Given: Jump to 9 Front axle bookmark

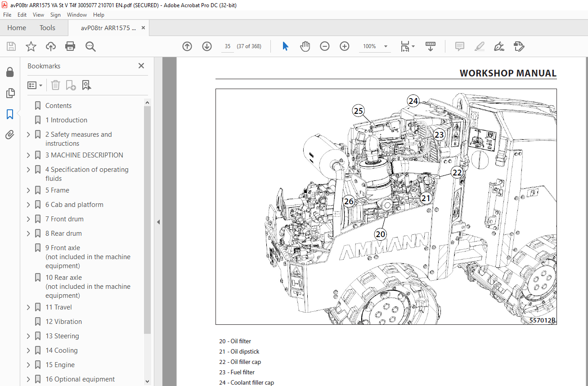Looking at the screenshot, I should [88, 257].
